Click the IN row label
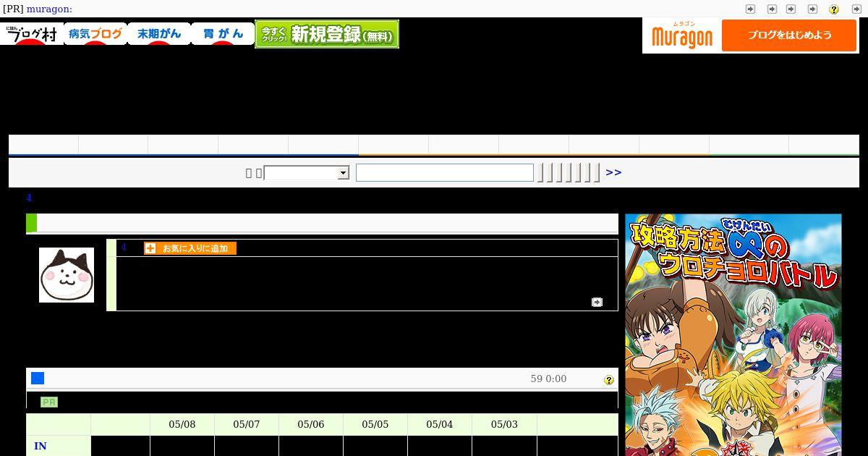Image resolution: width=868 pixels, height=456 pixels. point(41,446)
